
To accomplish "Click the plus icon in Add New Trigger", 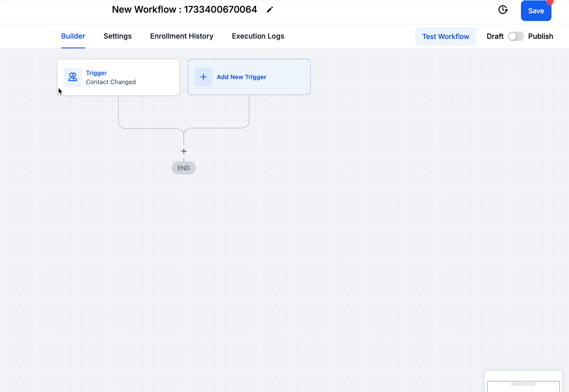I will click(x=203, y=77).
